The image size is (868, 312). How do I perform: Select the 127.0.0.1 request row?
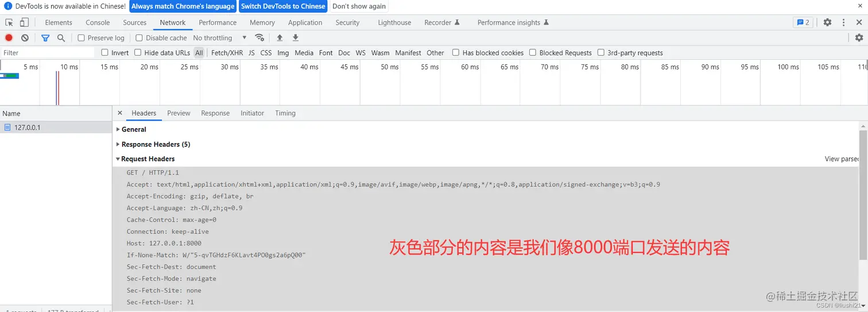click(x=56, y=128)
